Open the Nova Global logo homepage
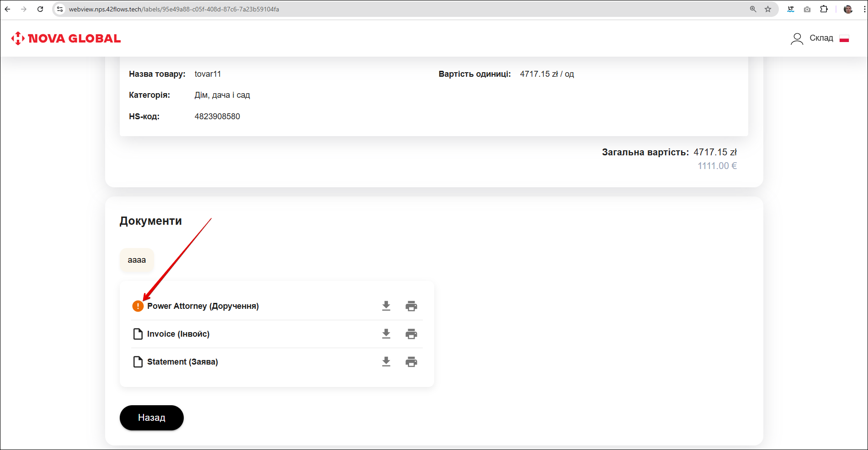The image size is (868, 450). [66, 38]
